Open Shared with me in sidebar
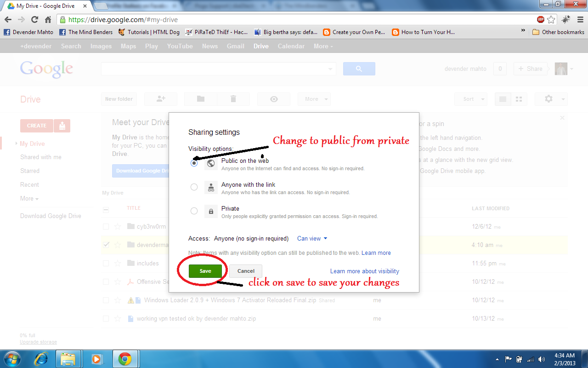The image size is (588, 368). [41, 157]
